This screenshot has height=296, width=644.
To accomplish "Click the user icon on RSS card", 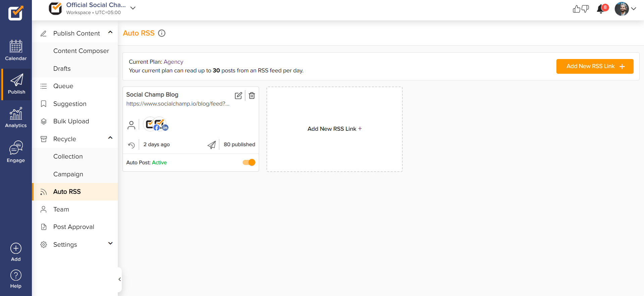I will click(x=132, y=125).
